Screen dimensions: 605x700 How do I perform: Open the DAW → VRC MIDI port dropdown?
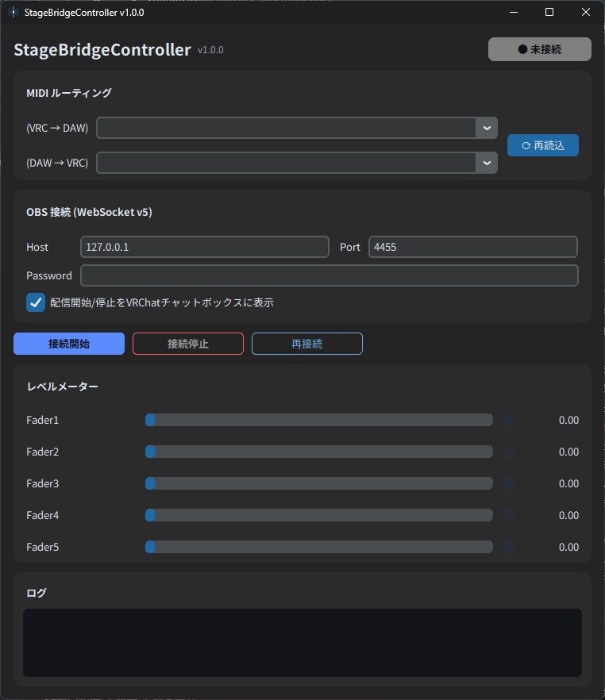pyautogui.click(x=297, y=163)
